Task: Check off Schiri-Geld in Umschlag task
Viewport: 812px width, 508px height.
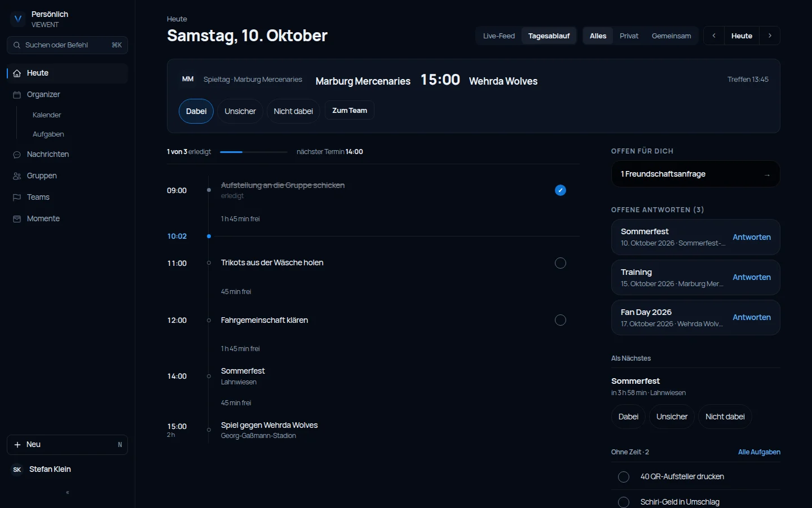Action: coord(624,502)
